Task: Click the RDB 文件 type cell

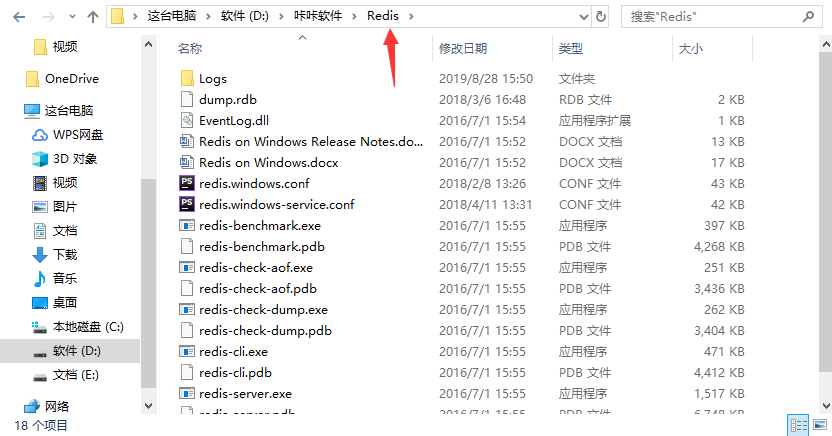Action: [x=585, y=99]
